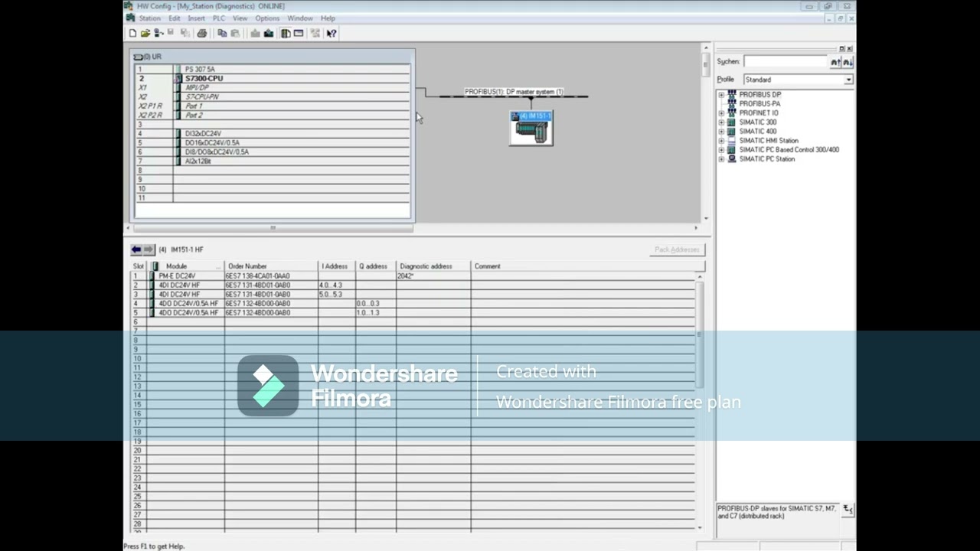
Task: Click the forward navigation arrow above module table
Action: click(149, 249)
